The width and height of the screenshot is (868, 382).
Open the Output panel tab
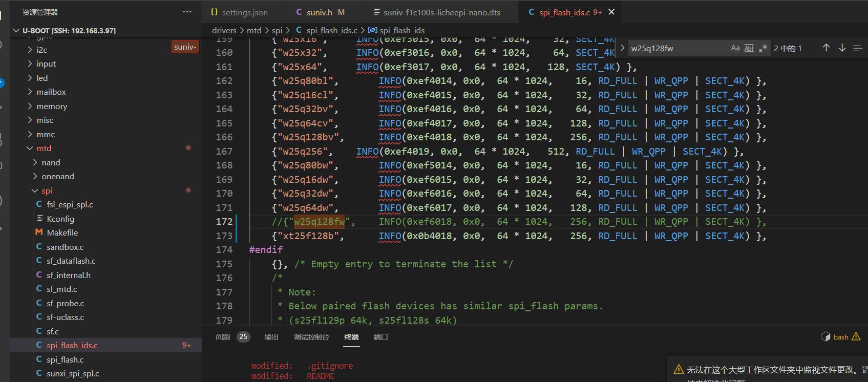tap(271, 337)
